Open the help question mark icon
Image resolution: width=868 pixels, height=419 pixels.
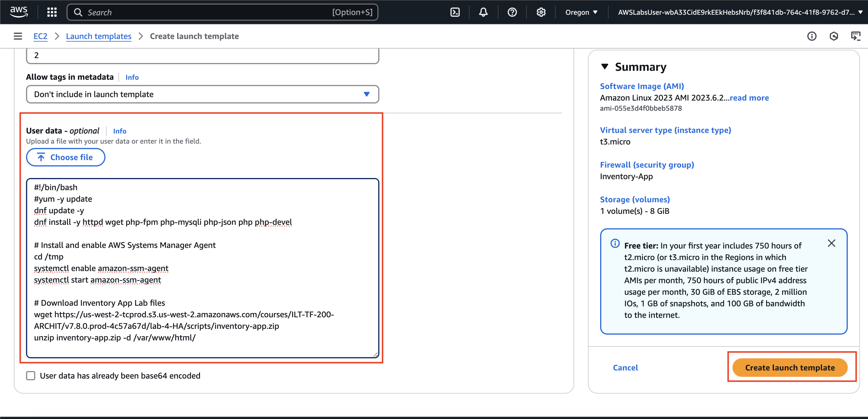coord(512,12)
